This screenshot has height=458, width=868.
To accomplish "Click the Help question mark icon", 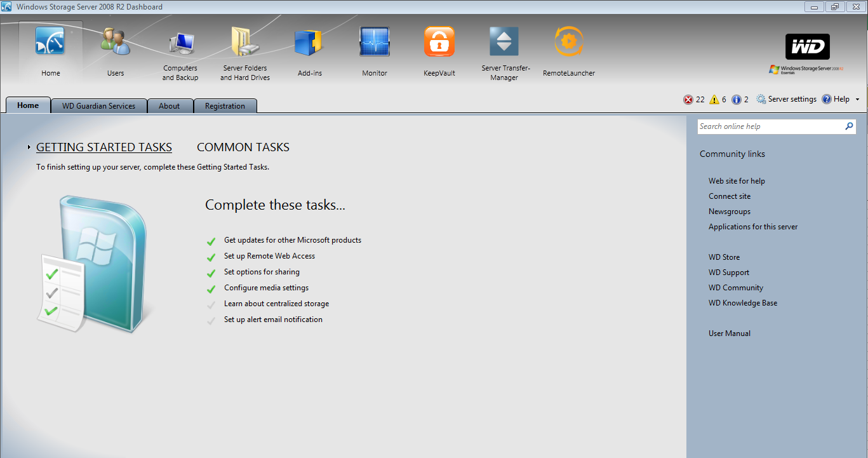I will tap(827, 100).
